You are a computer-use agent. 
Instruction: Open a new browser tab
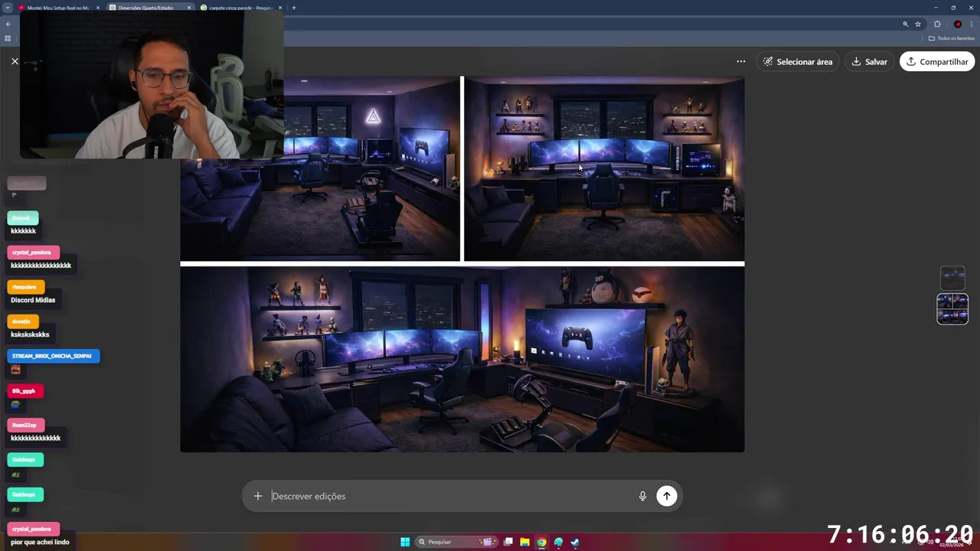click(x=294, y=8)
